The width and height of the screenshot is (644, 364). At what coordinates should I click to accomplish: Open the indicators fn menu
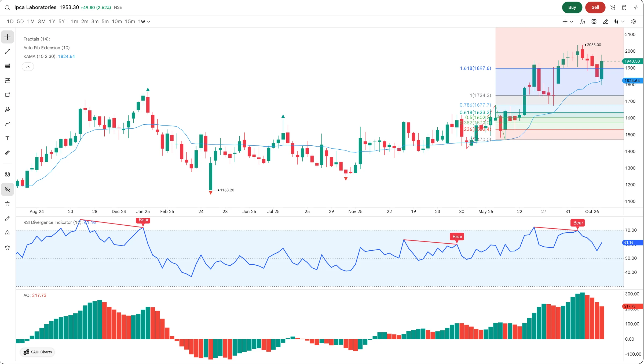(x=582, y=21)
